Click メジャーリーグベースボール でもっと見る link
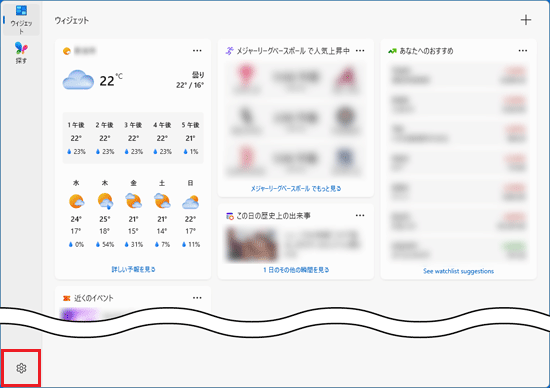The height and width of the screenshot is (388, 550). tap(296, 189)
